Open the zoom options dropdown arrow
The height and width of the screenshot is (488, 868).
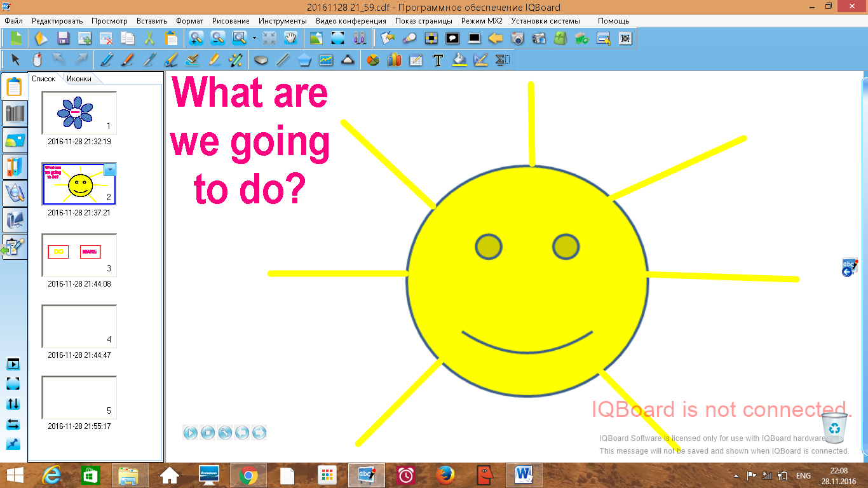tap(254, 38)
